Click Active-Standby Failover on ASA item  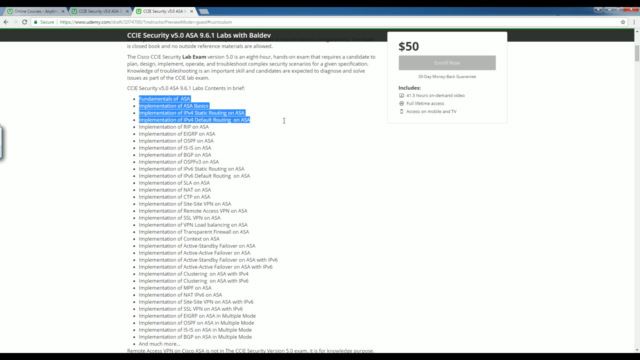[x=197, y=246]
